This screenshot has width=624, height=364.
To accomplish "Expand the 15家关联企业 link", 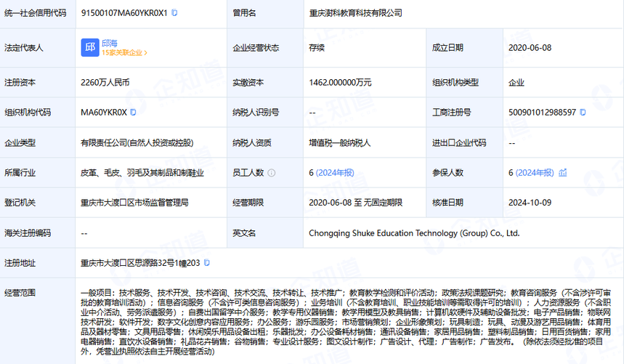I will 124,53.
